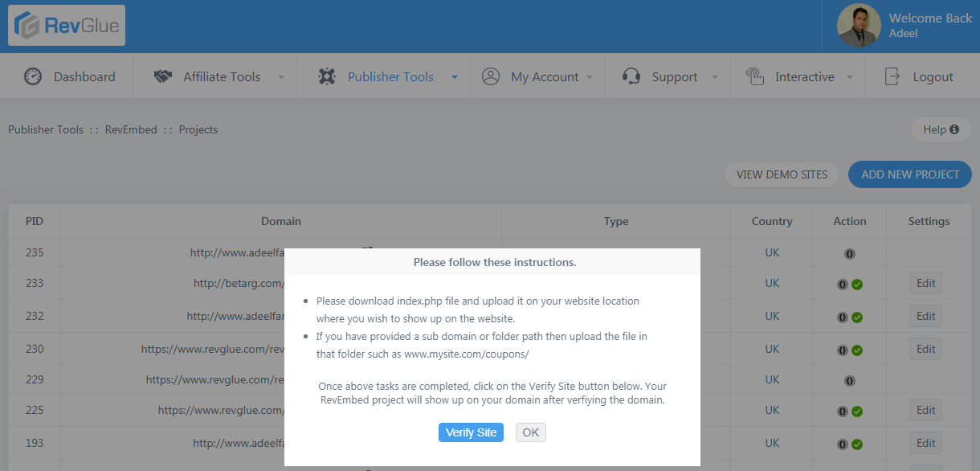Click the Domain column header

[281, 221]
